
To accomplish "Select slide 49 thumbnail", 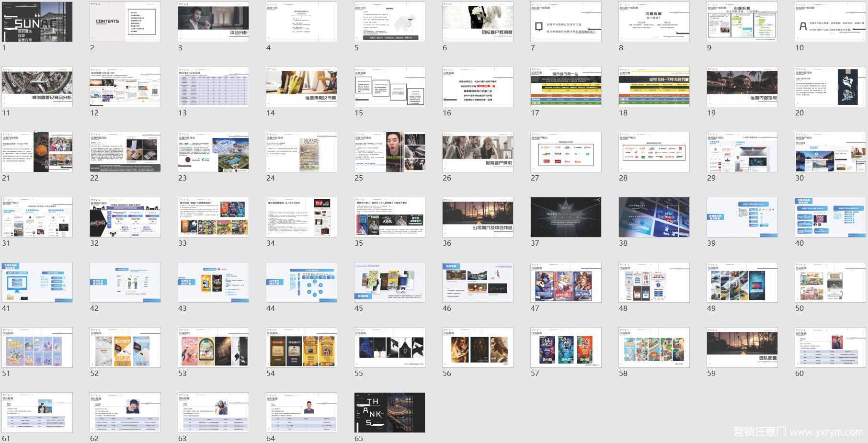I will 742,283.
